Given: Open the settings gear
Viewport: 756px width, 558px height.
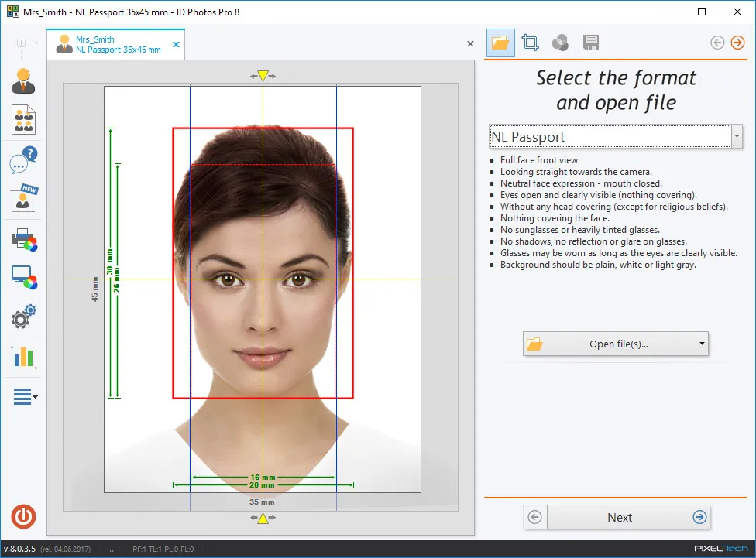Looking at the screenshot, I should [22, 317].
